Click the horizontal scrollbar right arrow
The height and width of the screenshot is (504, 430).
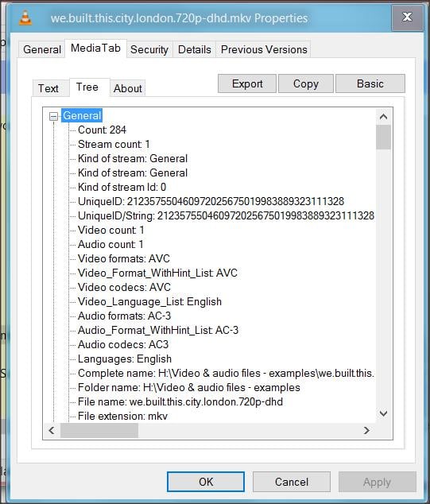pyautogui.click(x=366, y=430)
